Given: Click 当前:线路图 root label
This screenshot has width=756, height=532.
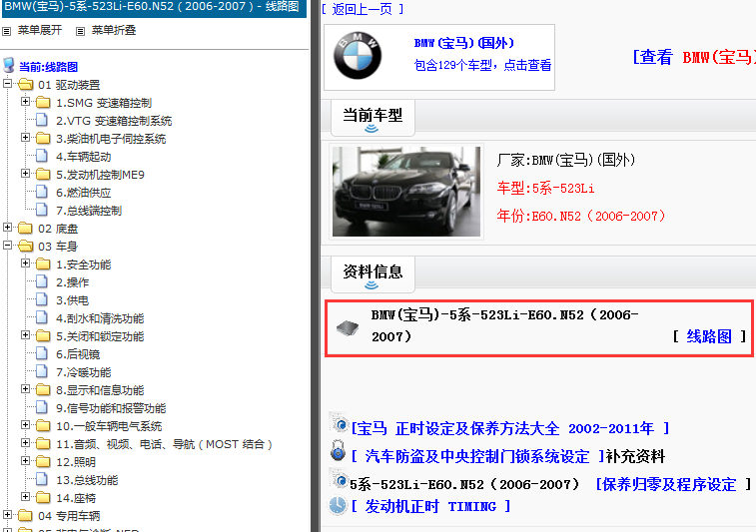Looking at the screenshot, I should (x=48, y=67).
